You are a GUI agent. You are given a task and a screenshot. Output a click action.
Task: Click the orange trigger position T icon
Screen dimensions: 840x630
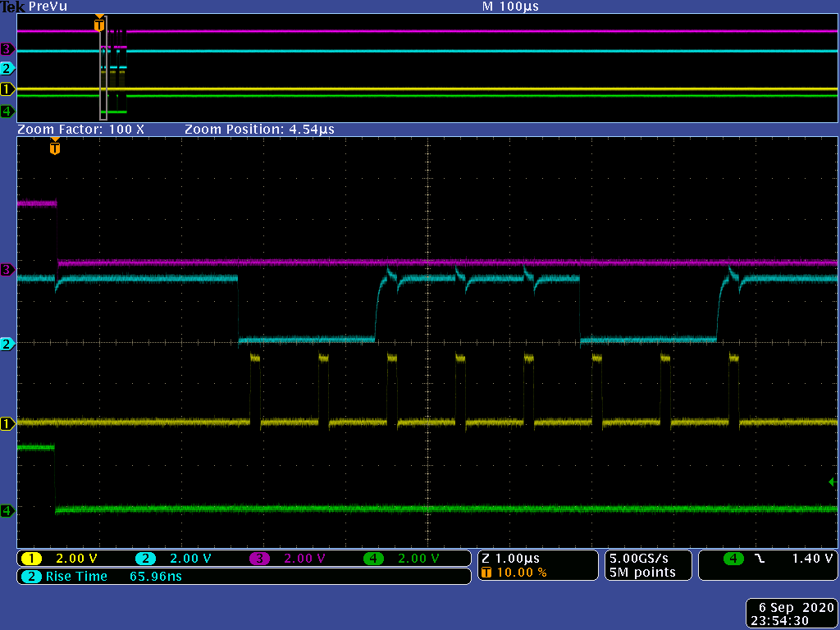pyautogui.click(x=486, y=573)
